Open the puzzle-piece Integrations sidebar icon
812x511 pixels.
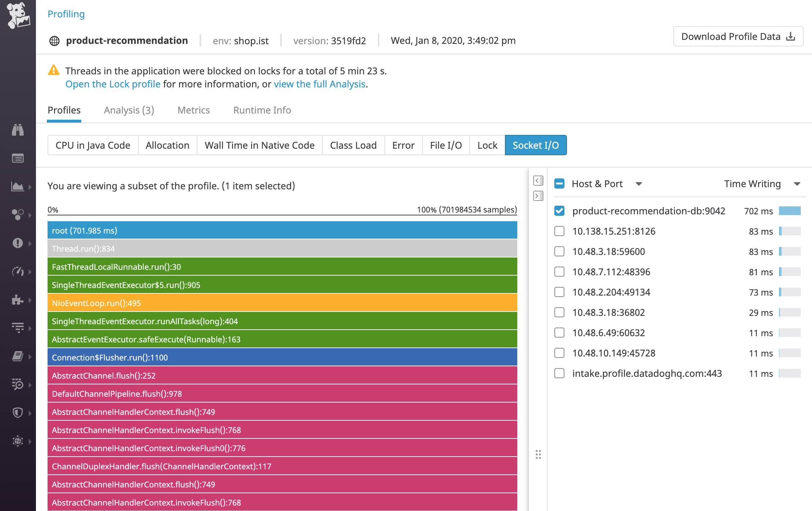coord(17,300)
